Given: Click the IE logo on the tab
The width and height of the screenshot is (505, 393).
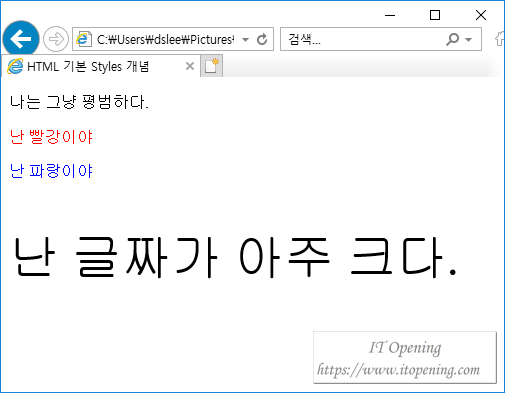Looking at the screenshot, I should (15, 66).
